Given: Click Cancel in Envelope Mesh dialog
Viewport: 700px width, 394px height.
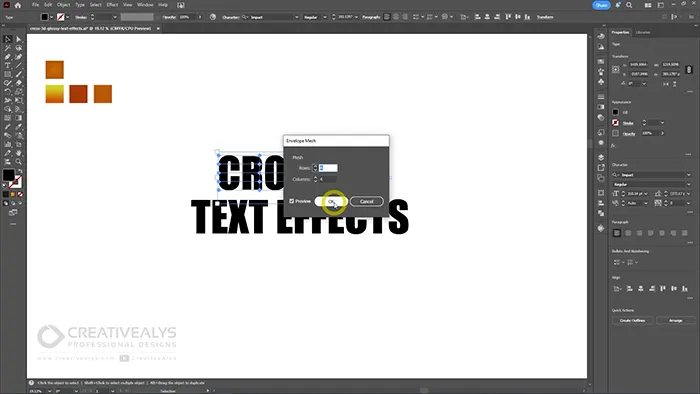Looking at the screenshot, I should coord(367,202).
